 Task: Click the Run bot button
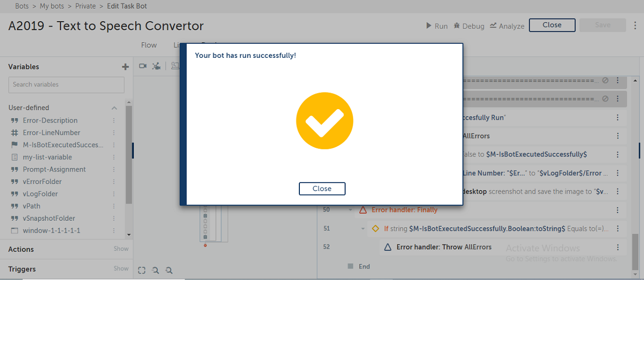[437, 26]
